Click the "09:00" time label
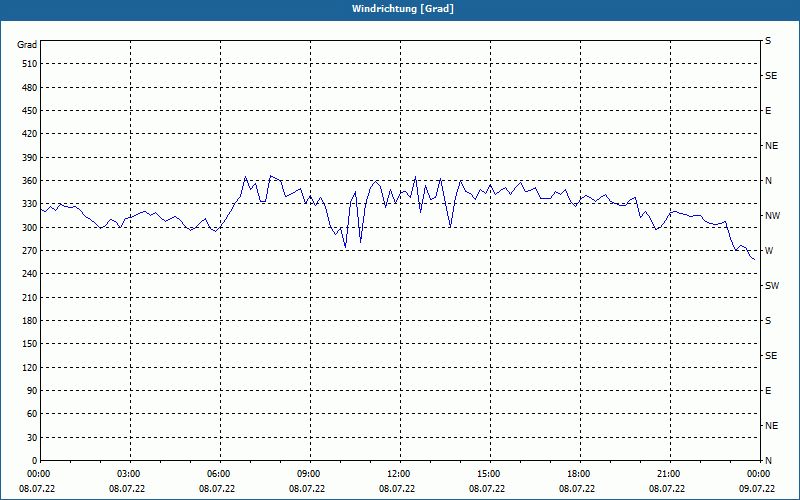The height and width of the screenshot is (500, 800). pyautogui.click(x=309, y=474)
